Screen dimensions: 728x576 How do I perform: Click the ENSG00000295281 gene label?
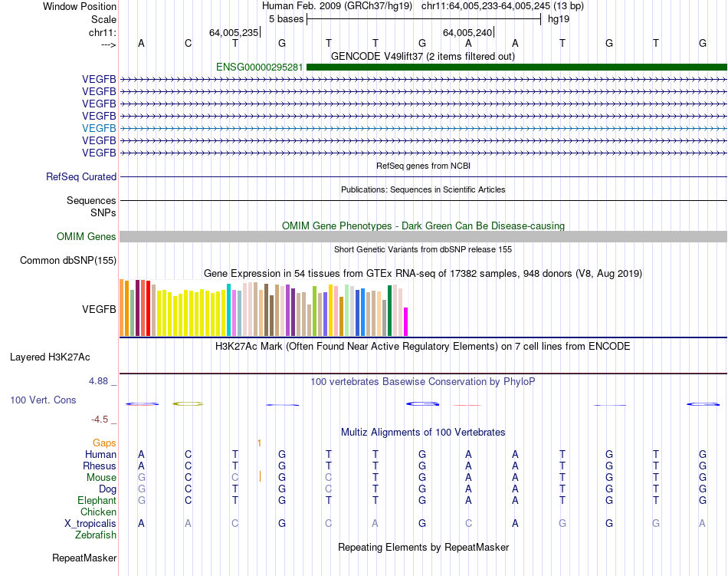pos(260,67)
